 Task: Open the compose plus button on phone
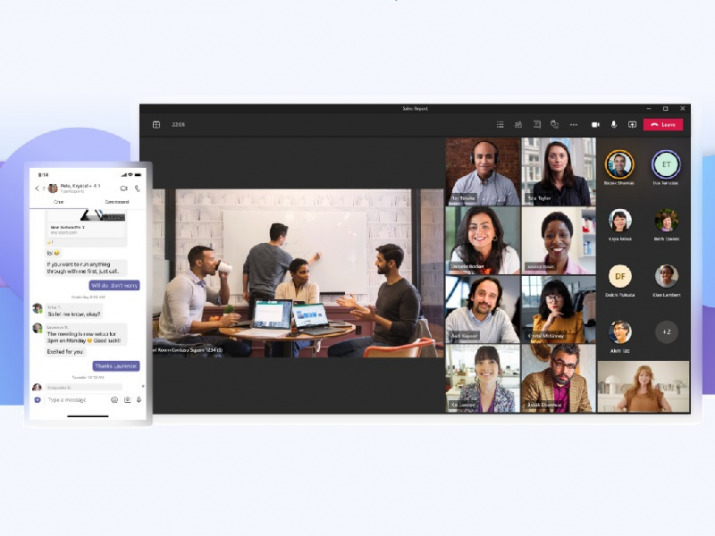click(37, 400)
